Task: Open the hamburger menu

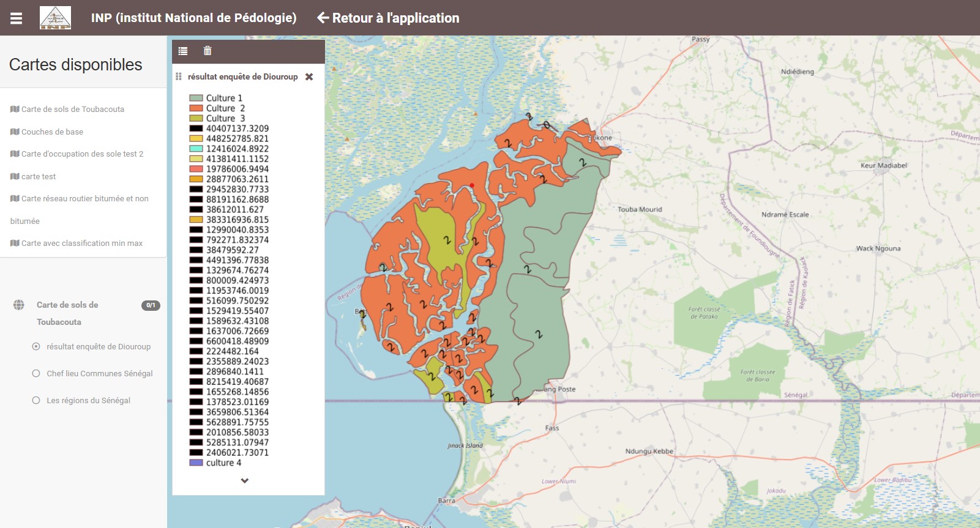Action: tap(17, 18)
